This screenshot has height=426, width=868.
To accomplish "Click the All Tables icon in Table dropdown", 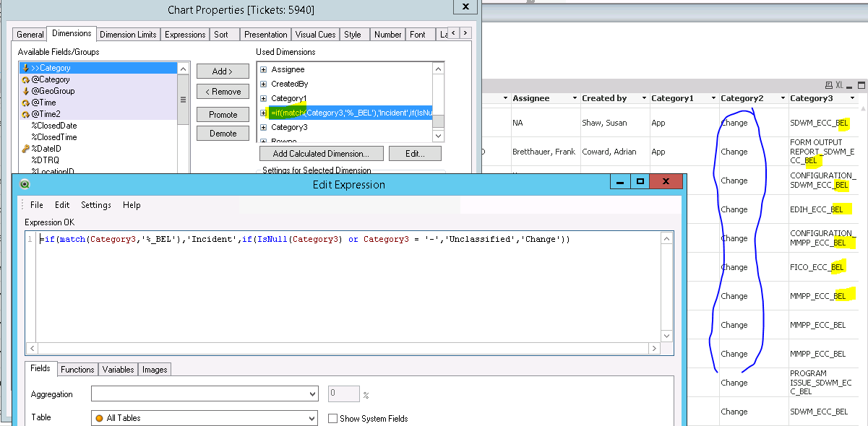I will (99, 418).
